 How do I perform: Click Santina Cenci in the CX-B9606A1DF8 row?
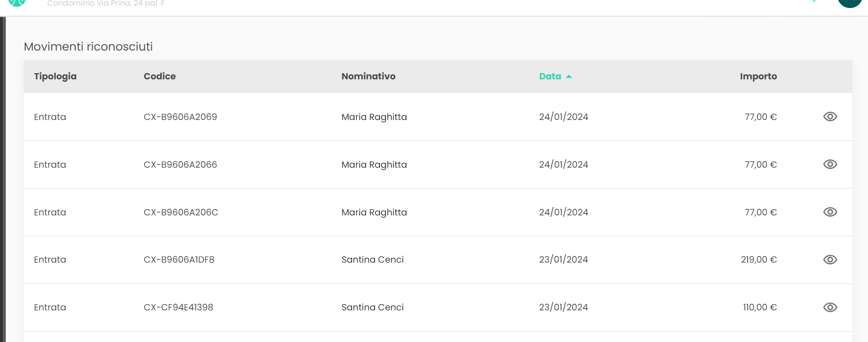(x=373, y=260)
